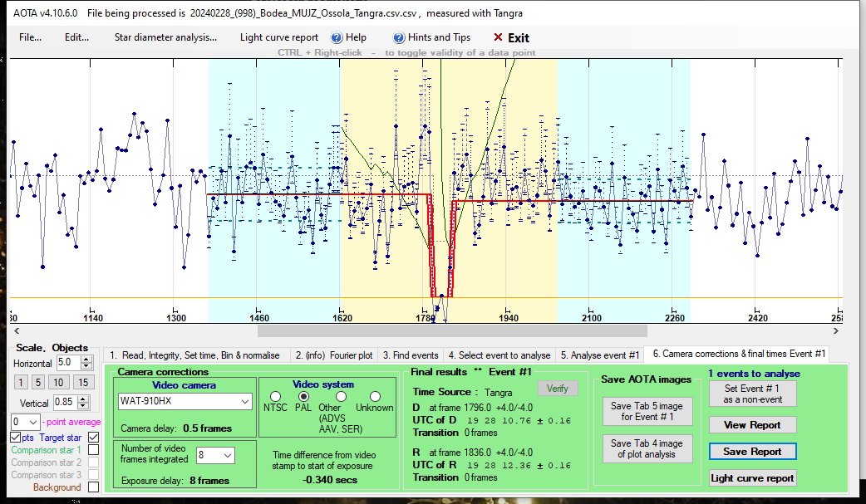Open the Video camera WAT-910HX dropdown
Viewport: 866px width, 504px height.
point(185,401)
